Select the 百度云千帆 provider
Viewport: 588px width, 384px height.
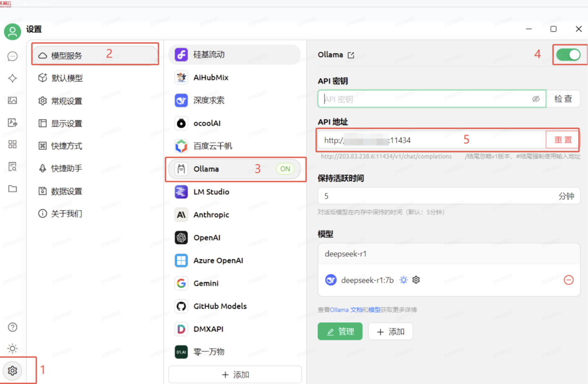tap(234, 146)
